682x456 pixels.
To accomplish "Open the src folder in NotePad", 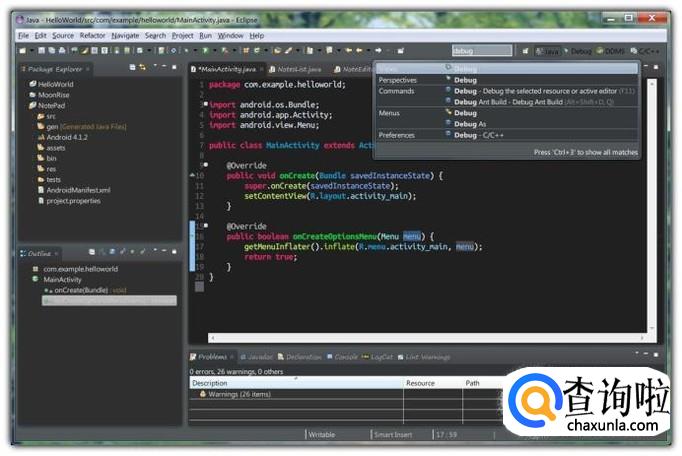I will [51, 116].
